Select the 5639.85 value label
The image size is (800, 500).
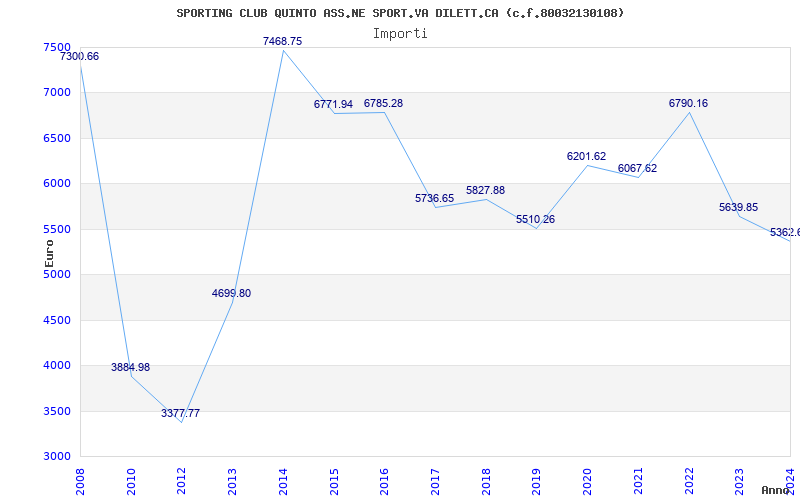click(738, 208)
